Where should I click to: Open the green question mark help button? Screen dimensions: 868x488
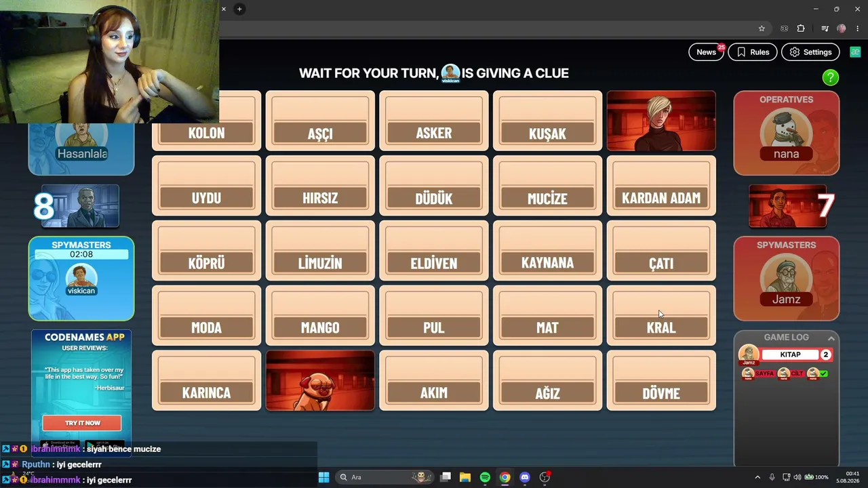(x=831, y=78)
